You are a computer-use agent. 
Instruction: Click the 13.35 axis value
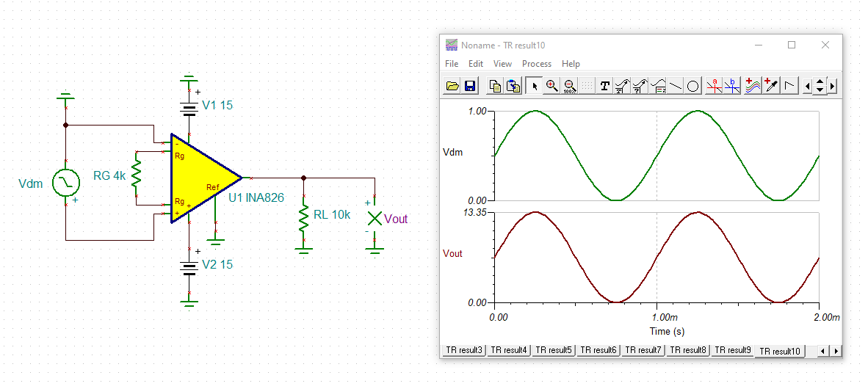[475, 213]
